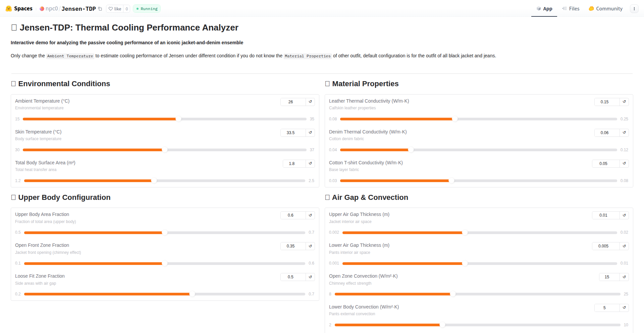Open the Community tab
Image resolution: width=644 pixels, height=333 pixels.
(606, 9)
